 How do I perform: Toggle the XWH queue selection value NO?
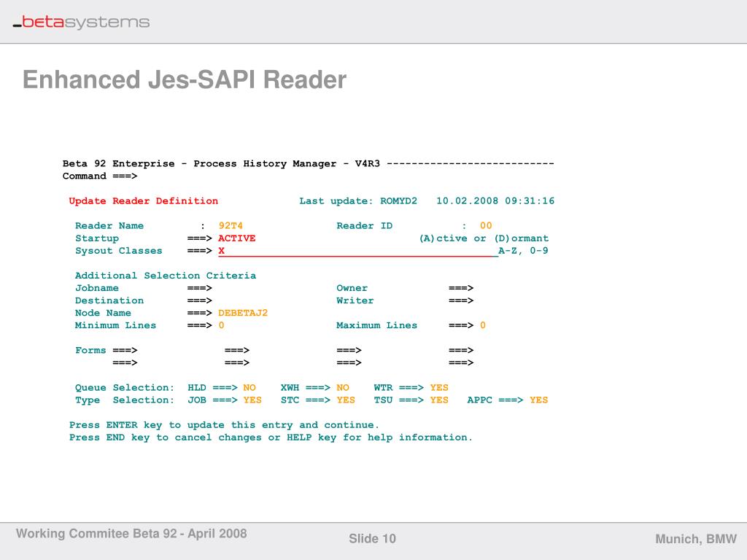tap(343, 388)
